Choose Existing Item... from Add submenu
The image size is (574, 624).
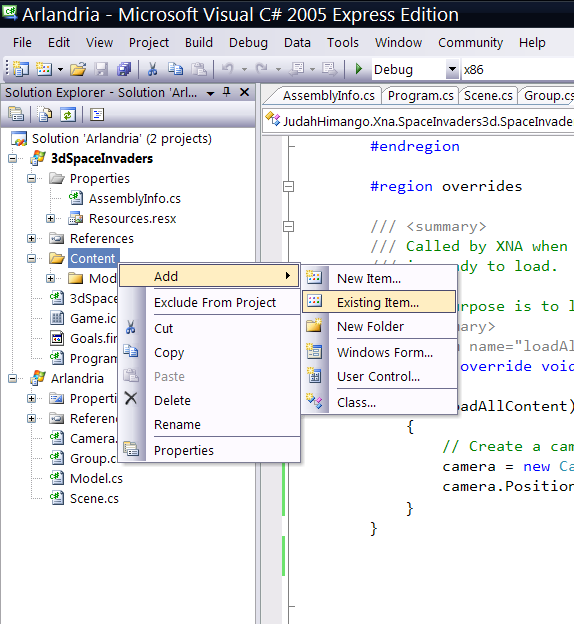pyautogui.click(x=379, y=302)
